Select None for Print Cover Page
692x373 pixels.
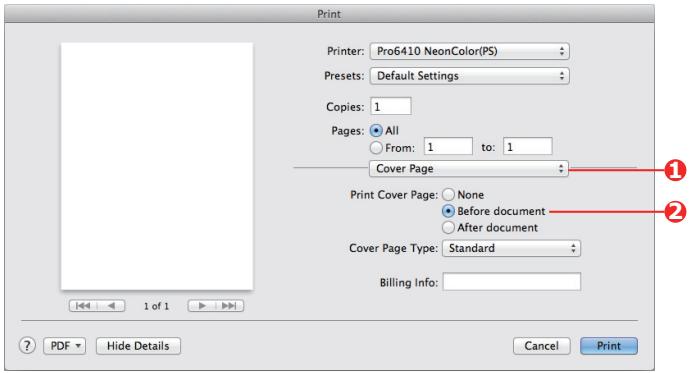(x=448, y=195)
